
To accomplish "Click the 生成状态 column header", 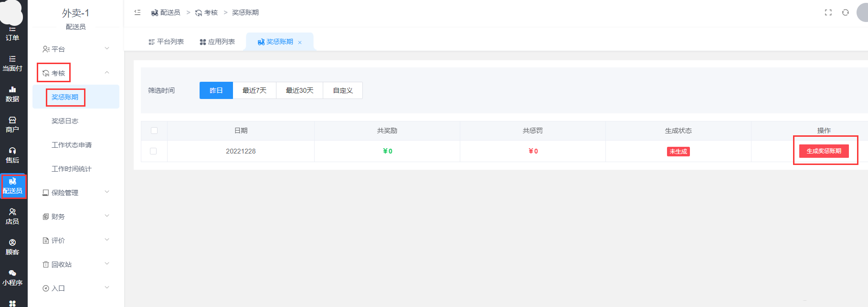I will (x=678, y=131).
